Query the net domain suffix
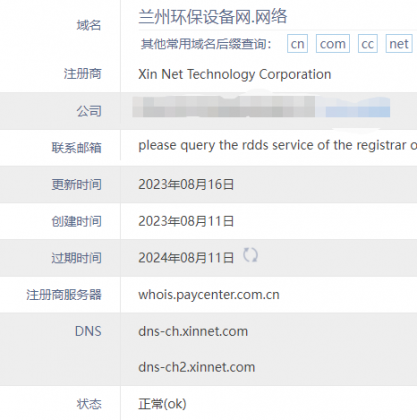The width and height of the screenshot is (417, 420). pos(399,44)
